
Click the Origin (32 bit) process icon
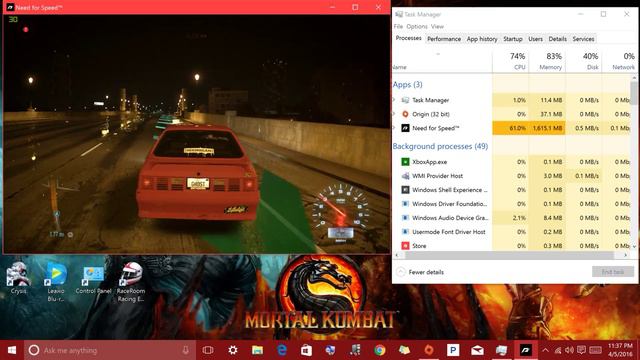[405, 114]
